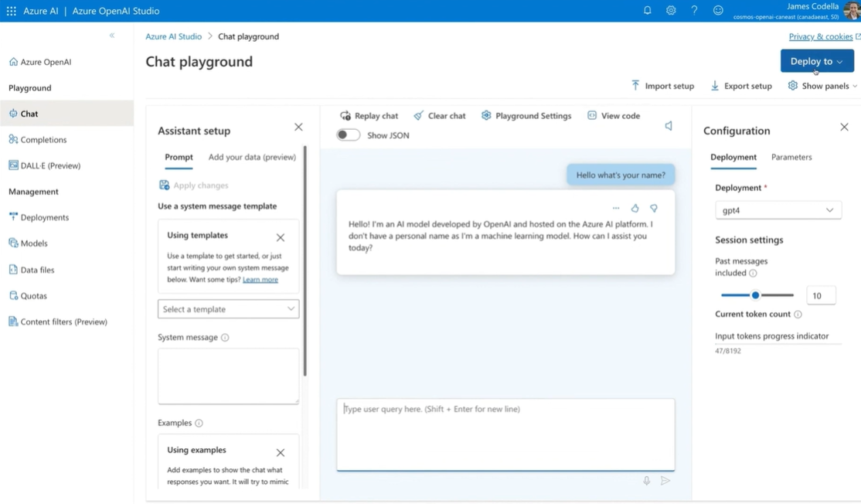Click the Export setup button

[740, 86]
